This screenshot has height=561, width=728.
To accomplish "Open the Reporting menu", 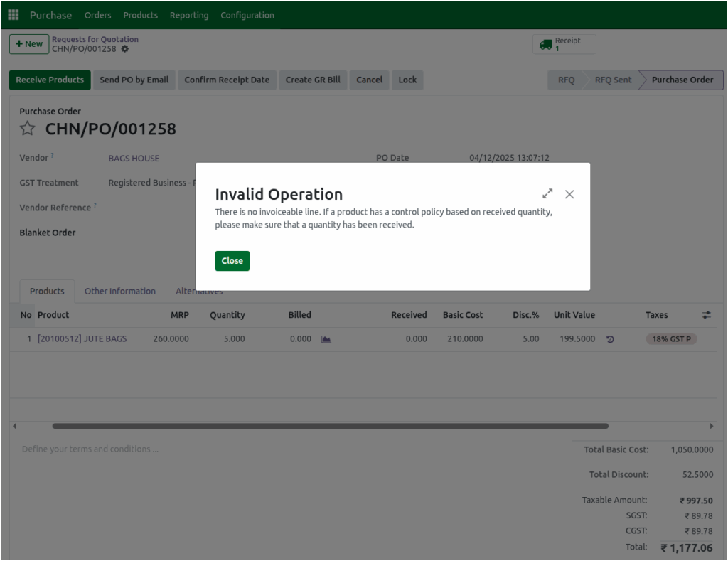I will [x=188, y=15].
